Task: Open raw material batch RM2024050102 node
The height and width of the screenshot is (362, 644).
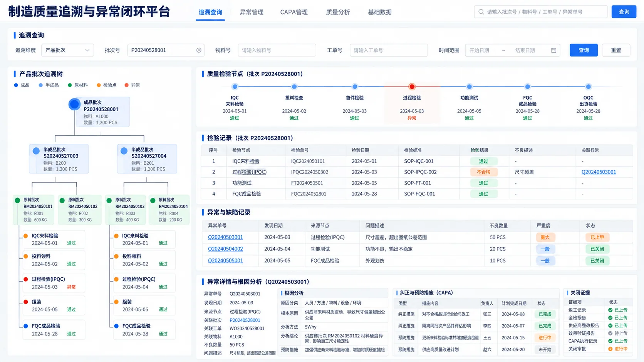Action: 79,210
